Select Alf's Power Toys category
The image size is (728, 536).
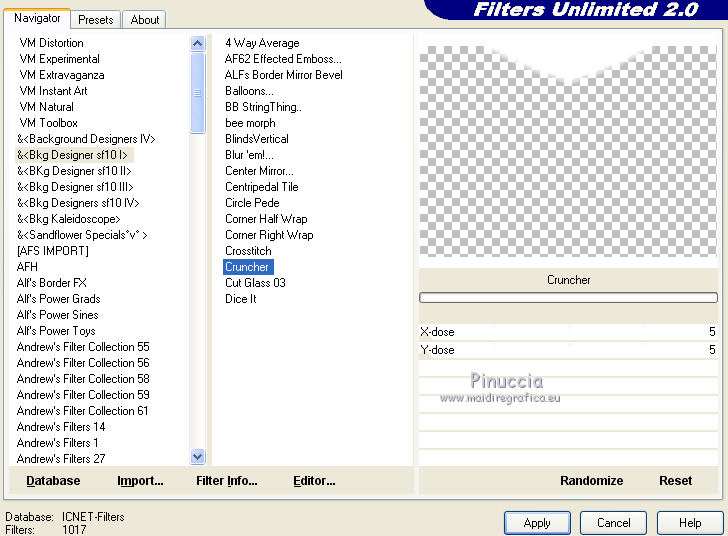tap(56, 331)
